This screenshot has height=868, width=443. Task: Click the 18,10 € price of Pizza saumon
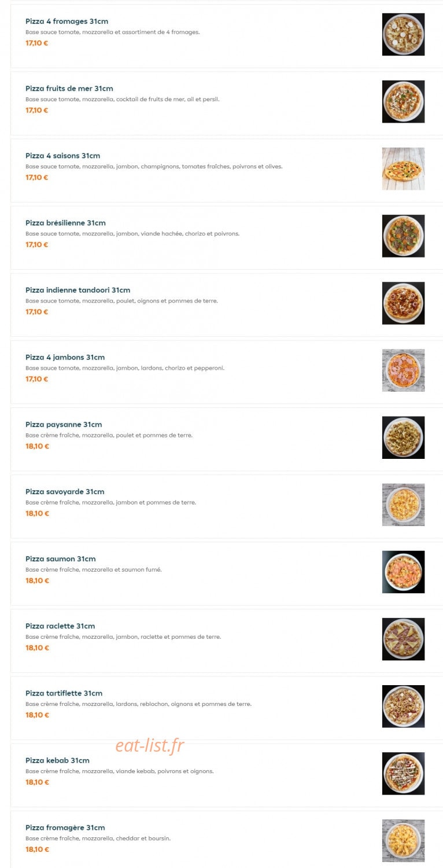[37, 580]
